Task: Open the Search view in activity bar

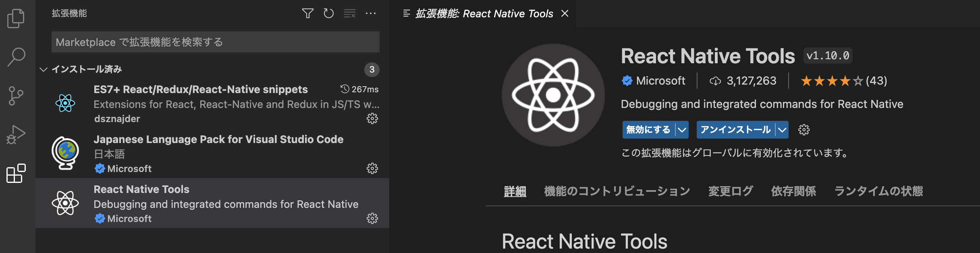Action: [16, 57]
